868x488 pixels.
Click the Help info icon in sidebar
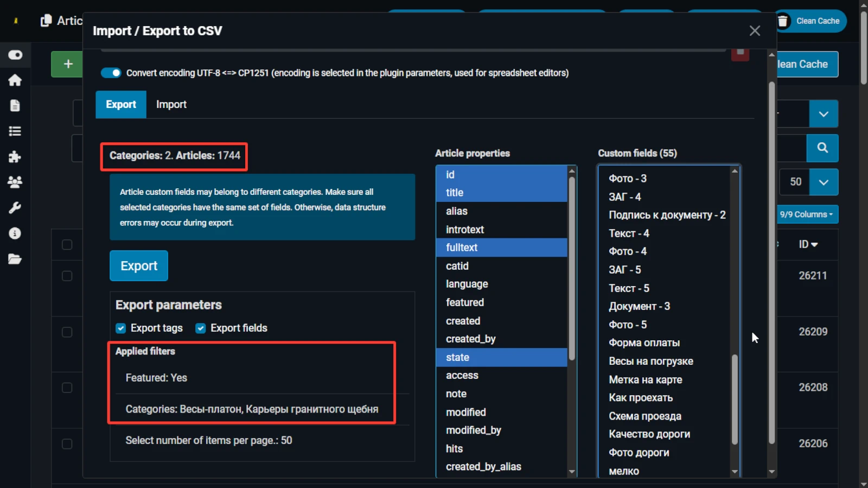15,233
